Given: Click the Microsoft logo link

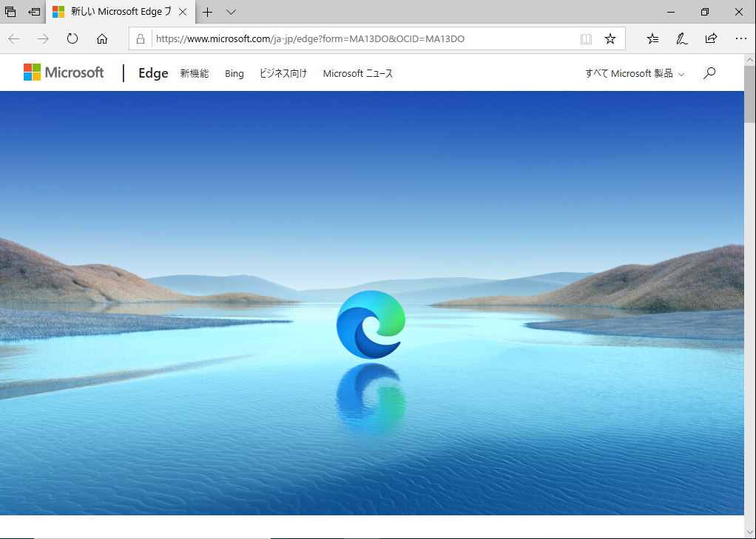Looking at the screenshot, I should [x=64, y=72].
